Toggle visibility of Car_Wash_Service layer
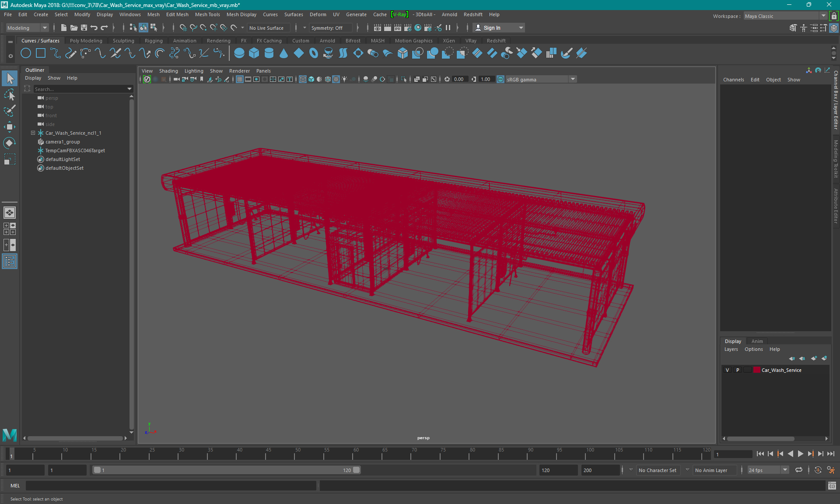Screen dimensions: 840x504 (x=728, y=370)
